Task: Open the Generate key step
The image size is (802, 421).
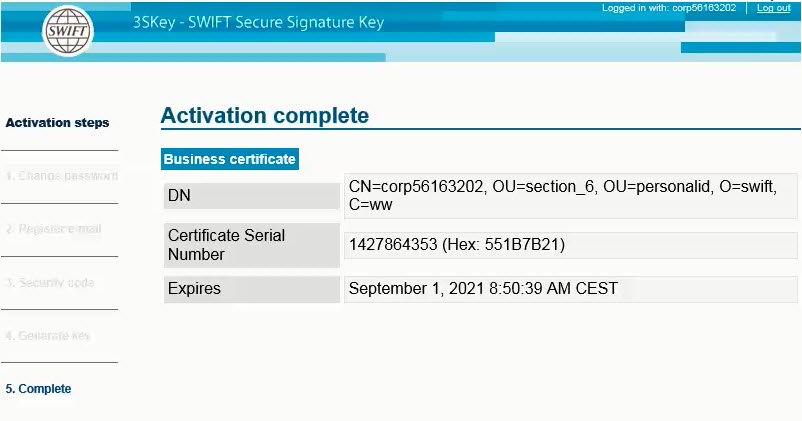Action: (48, 336)
